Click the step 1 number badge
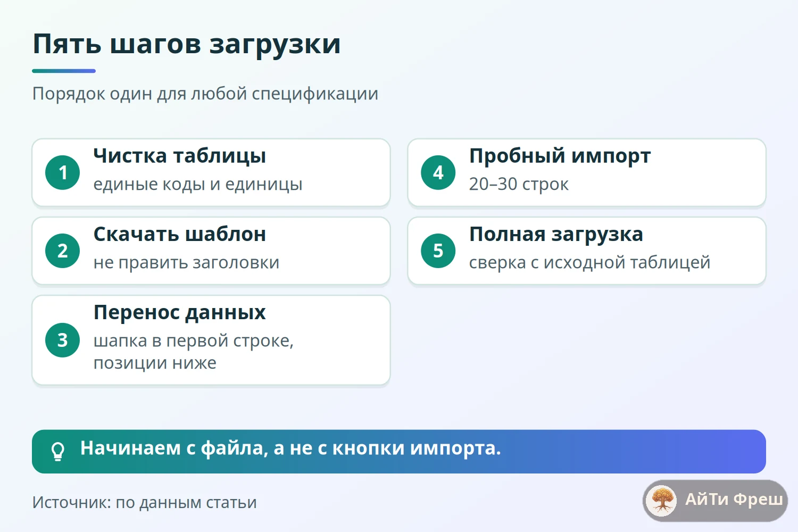 pyautogui.click(x=63, y=172)
